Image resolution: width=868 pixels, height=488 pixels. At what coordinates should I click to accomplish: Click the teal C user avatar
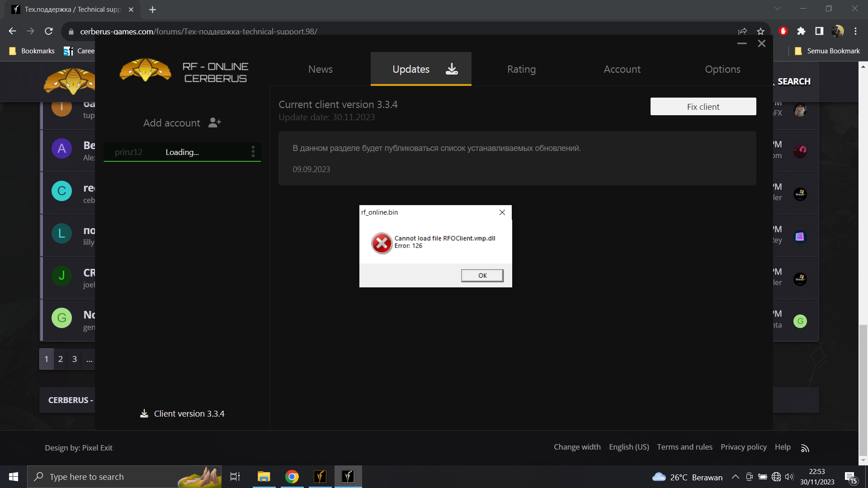tap(62, 191)
